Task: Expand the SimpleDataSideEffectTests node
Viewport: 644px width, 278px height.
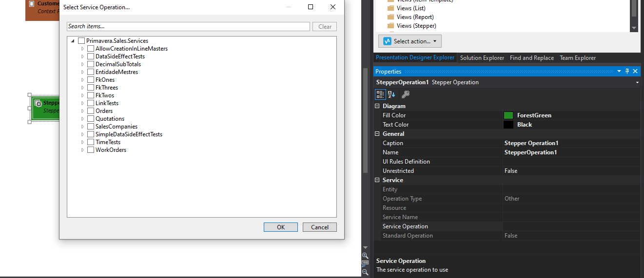Action: [82, 134]
